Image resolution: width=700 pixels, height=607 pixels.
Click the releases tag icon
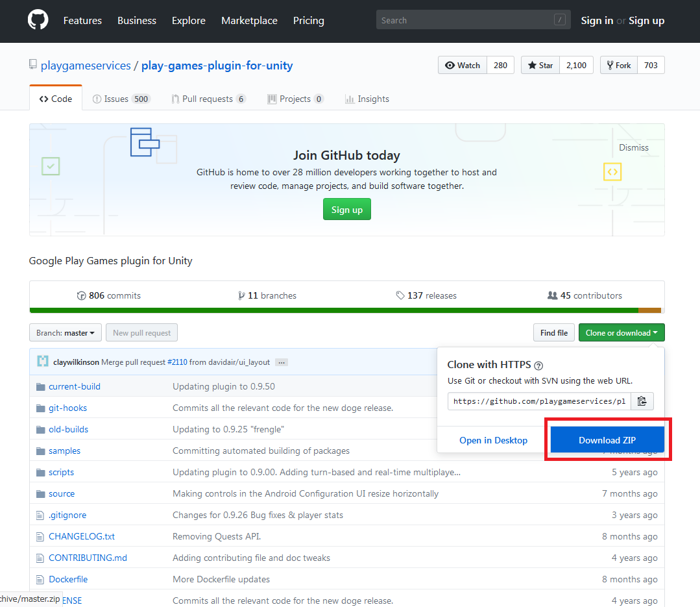pos(400,295)
